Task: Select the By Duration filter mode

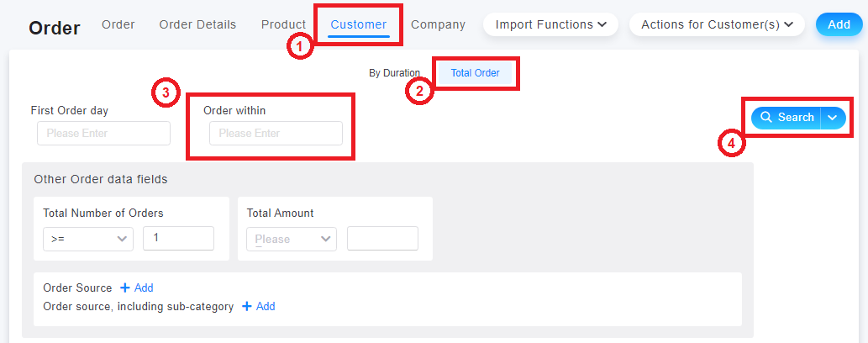Action: coord(395,73)
